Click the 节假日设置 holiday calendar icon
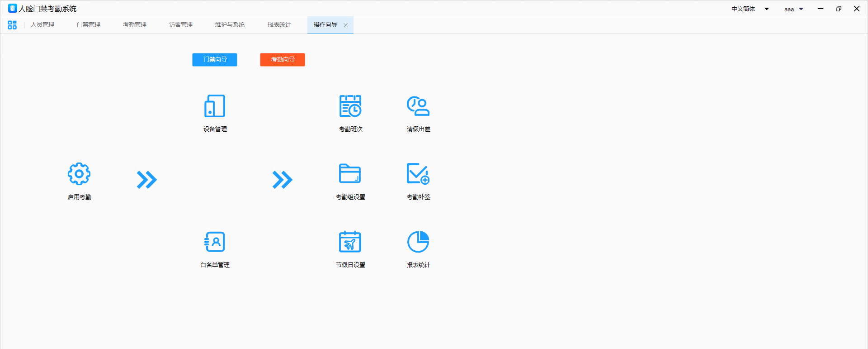 pyautogui.click(x=350, y=242)
